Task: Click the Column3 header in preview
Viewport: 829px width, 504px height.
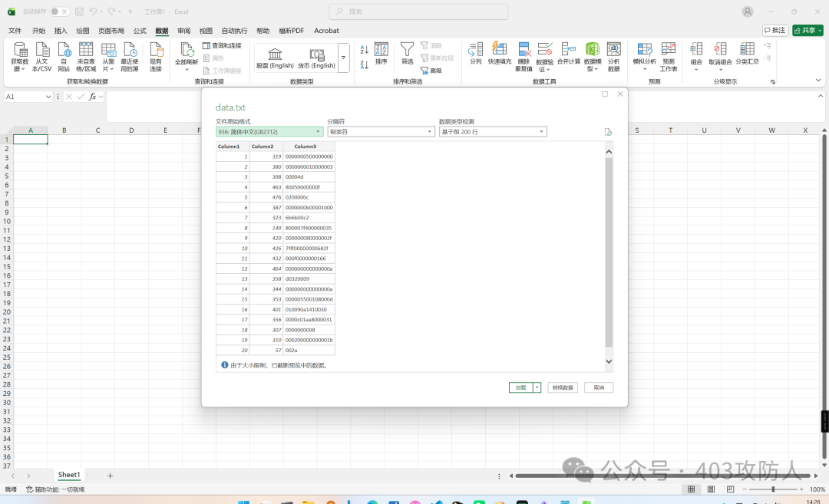Action: [305, 146]
